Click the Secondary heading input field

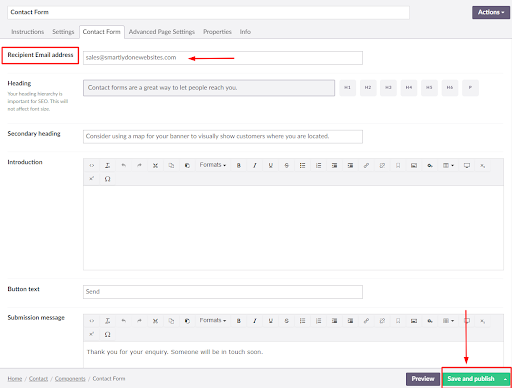223,137
